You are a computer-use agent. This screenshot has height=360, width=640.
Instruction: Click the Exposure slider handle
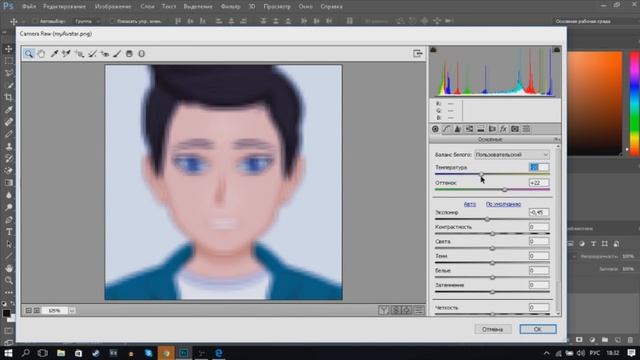tap(487, 219)
